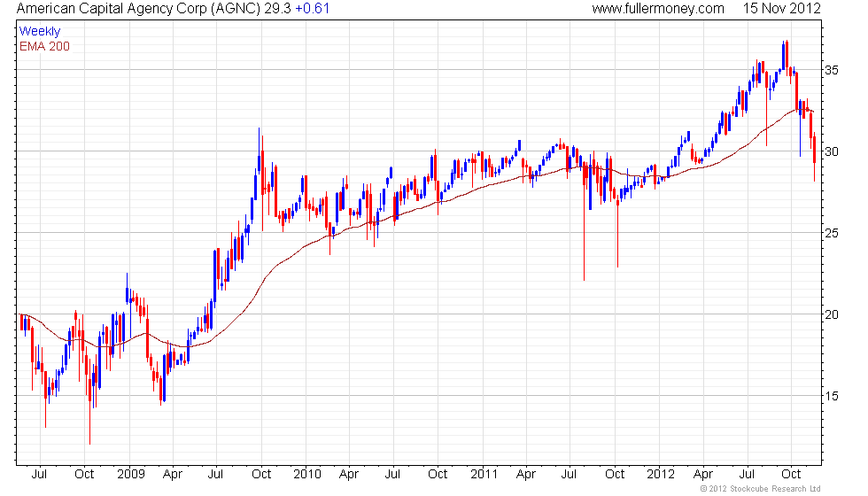Click the y-axis value 30
Image resolution: width=868 pixels, height=496 pixels.
coord(832,151)
